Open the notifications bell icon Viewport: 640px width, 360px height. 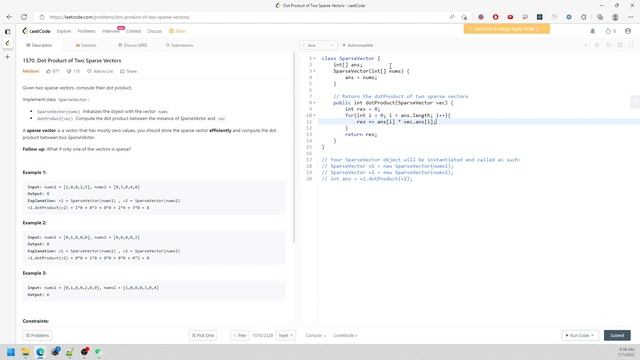point(593,31)
